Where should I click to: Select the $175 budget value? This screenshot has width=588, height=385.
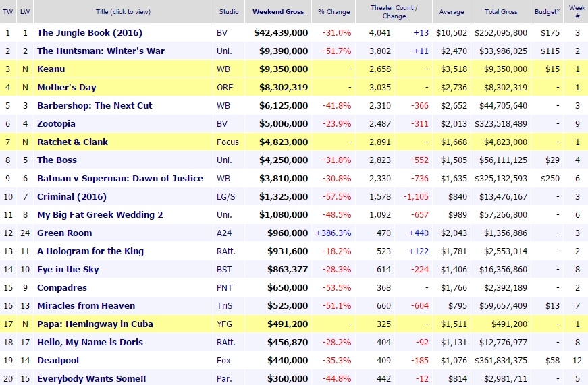pyautogui.click(x=550, y=33)
